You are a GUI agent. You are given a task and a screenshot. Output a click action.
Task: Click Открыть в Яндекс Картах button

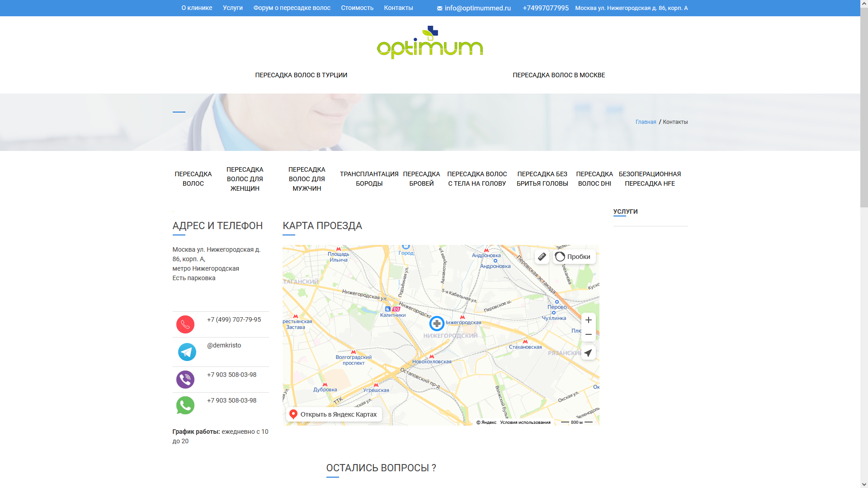point(334,414)
